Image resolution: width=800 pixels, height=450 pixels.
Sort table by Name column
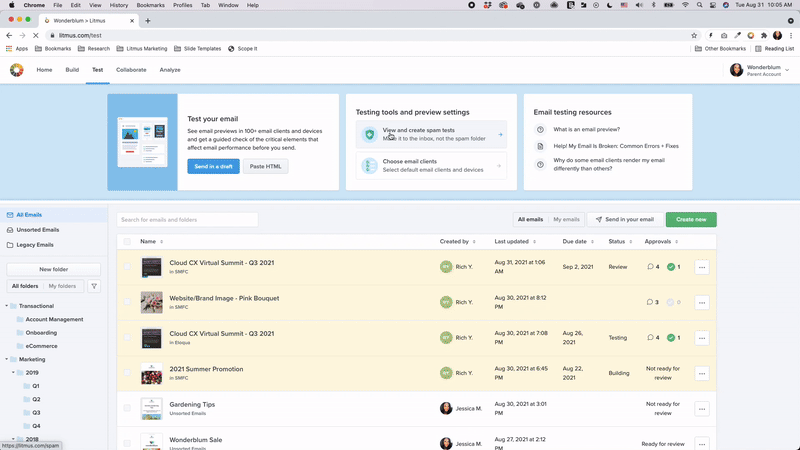152,241
